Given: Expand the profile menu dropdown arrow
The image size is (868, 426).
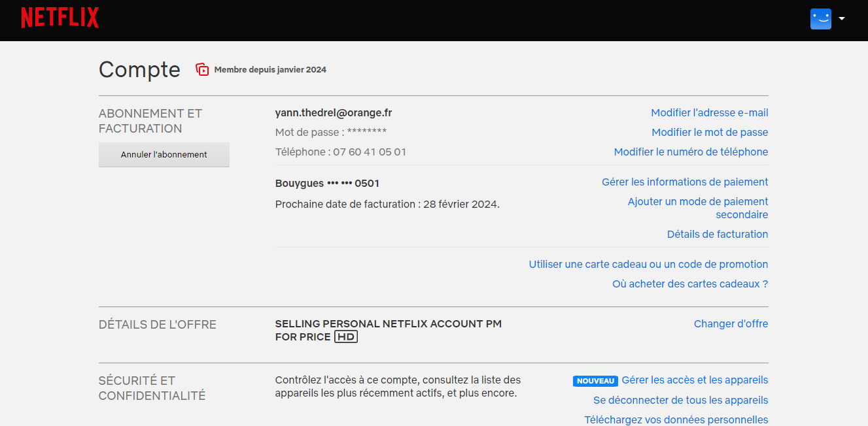Looking at the screenshot, I should click(842, 19).
